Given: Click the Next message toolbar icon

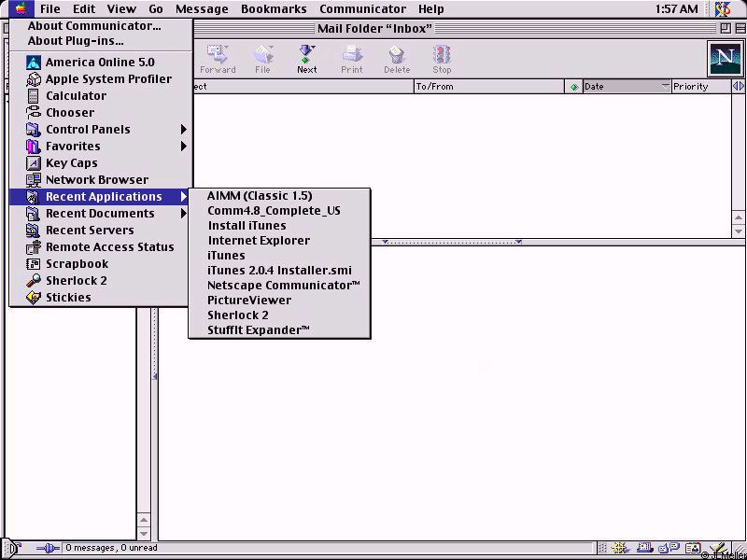Looking at the screenshot, I should point(306,58).
